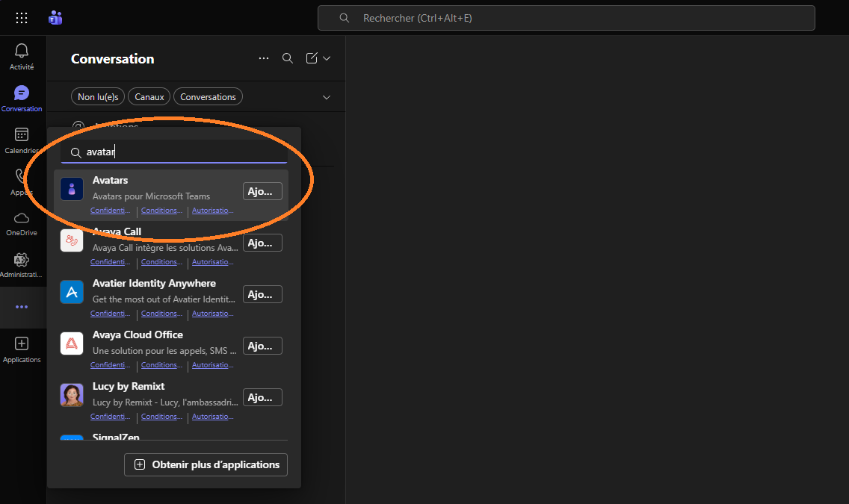Select the Conversation tab in sidebar
Viewport: 849px width, 504px height.
pyautogui.click(x=22, y=93)
